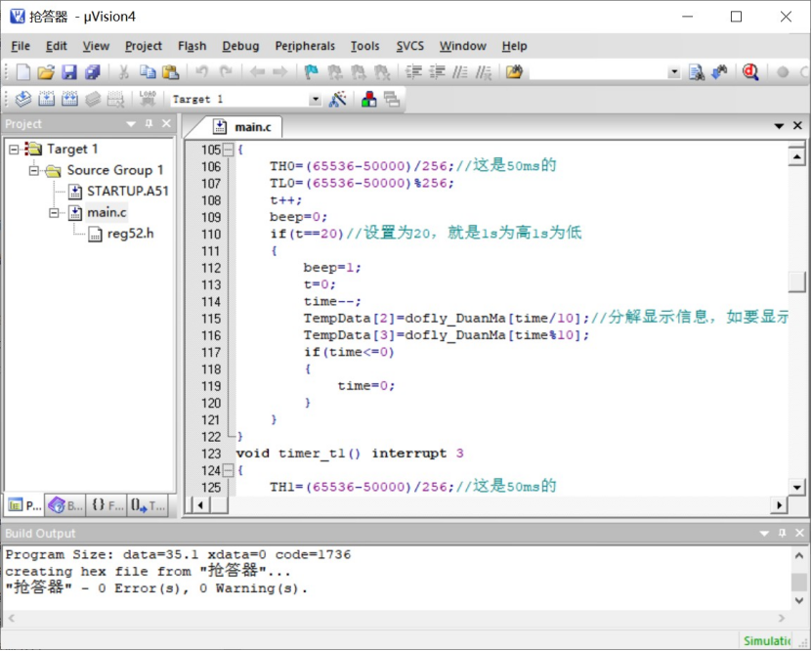The width and height of the screenshot is (812, 651).
Task: Open a file with folder icon
Action: click(46, 72)
